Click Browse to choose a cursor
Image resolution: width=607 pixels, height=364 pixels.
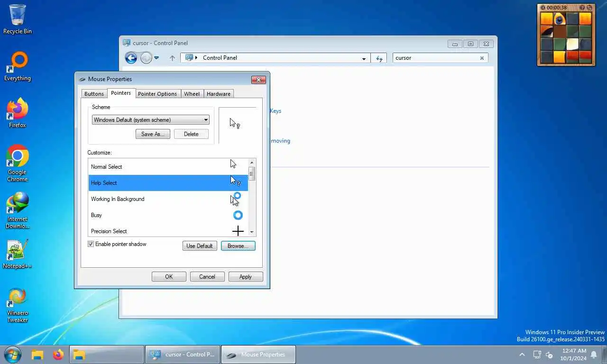238,246
